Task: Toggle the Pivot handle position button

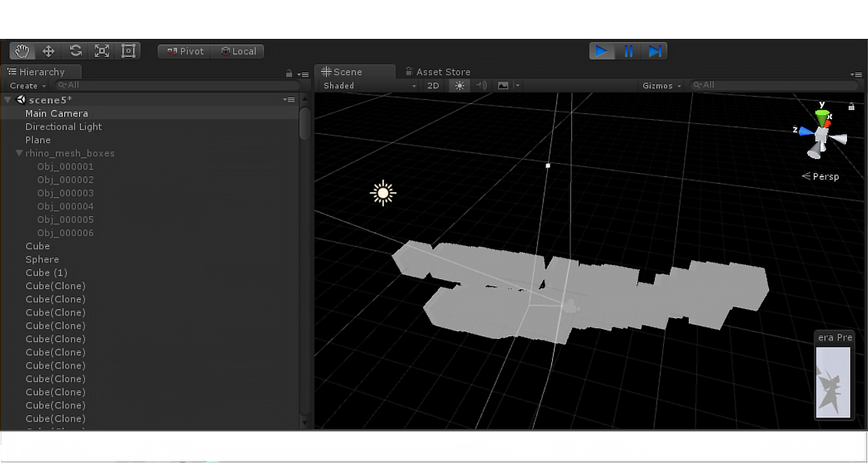Action: (x=186, y=52)
